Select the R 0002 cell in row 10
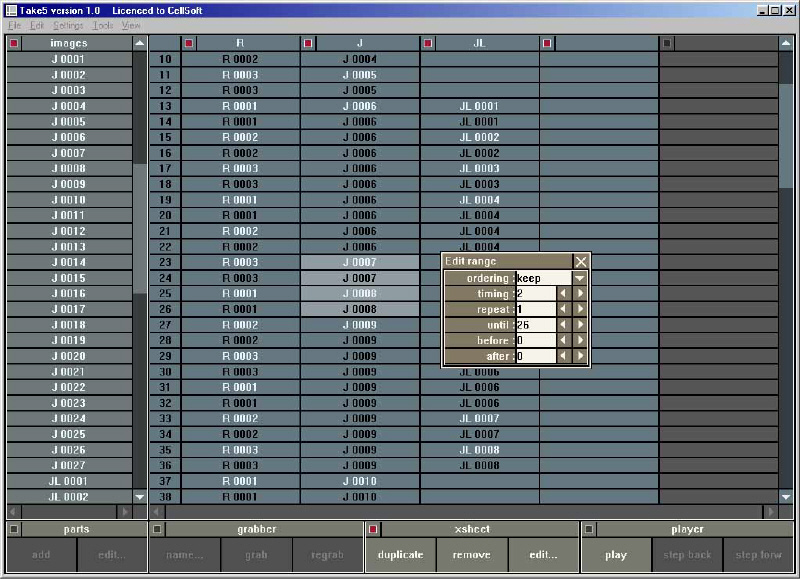800x579 pixels. [240, 59]
